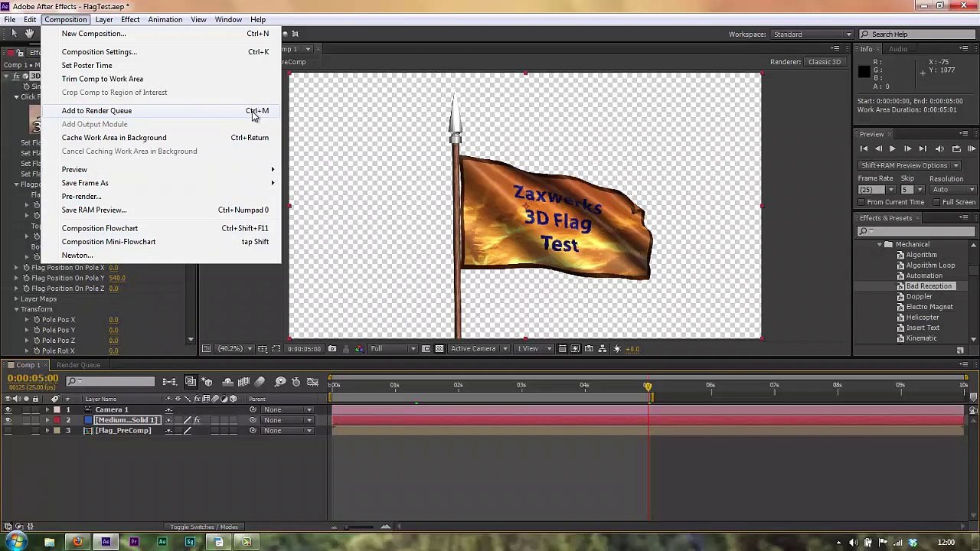980x551 pixels.
Task: Step to next frame in Preview panel
Action: click(x=907, y=148)
